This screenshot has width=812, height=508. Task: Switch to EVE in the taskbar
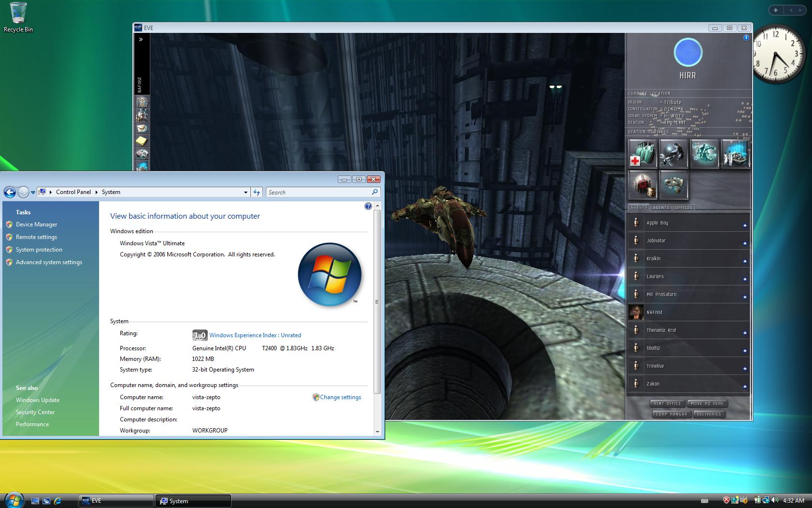(116, 501)
